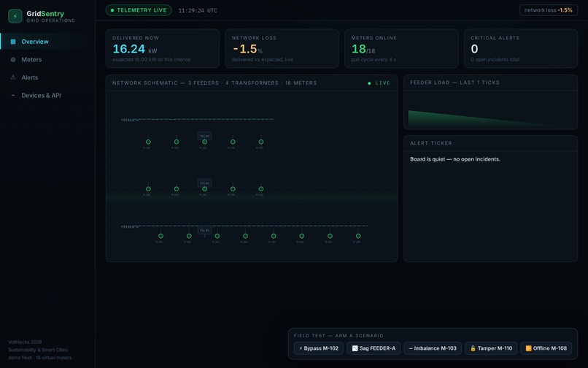The height and width of the screenshot is (368, 588).
Task: Go to the Meters page
Action: click(47, 59)
